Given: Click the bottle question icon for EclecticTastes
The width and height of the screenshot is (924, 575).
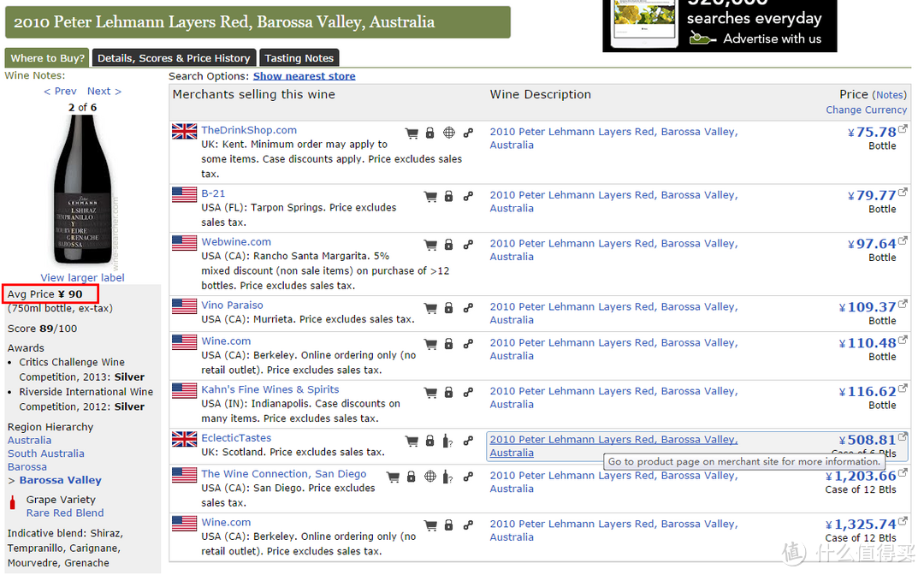Looking at the screenshot, I should 447,442.
